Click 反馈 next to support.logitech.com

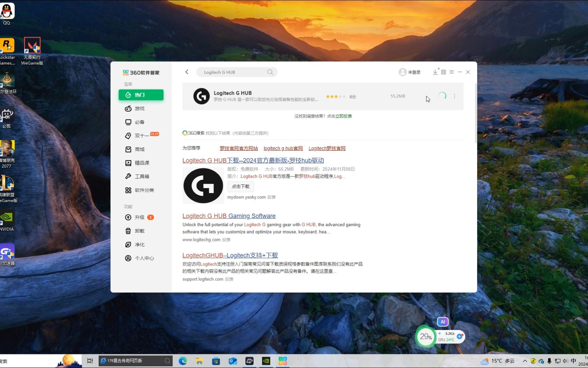[229, 279]
